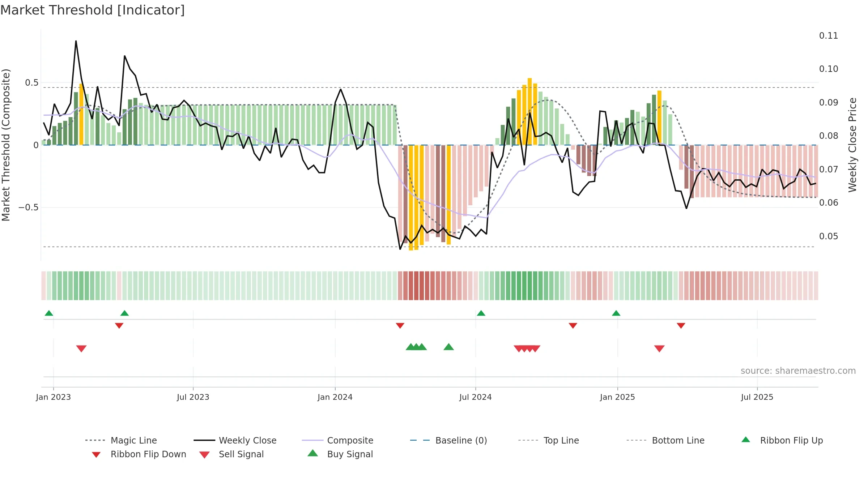Toggle the Ribbon Flip Up legend entry

782,440
